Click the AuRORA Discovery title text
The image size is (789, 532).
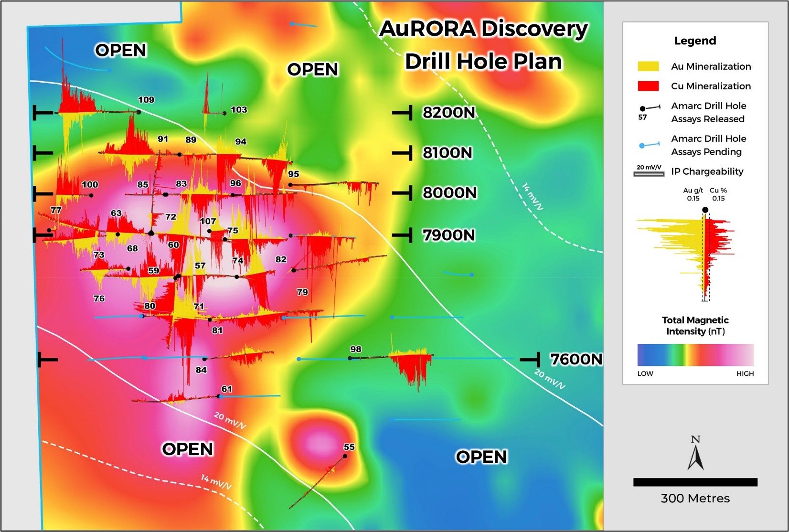483,29
